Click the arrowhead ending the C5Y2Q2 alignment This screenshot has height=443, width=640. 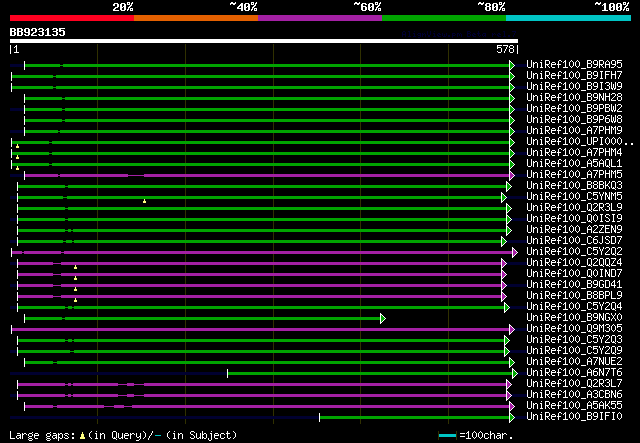pyautogui.click(x=515, y=252)
